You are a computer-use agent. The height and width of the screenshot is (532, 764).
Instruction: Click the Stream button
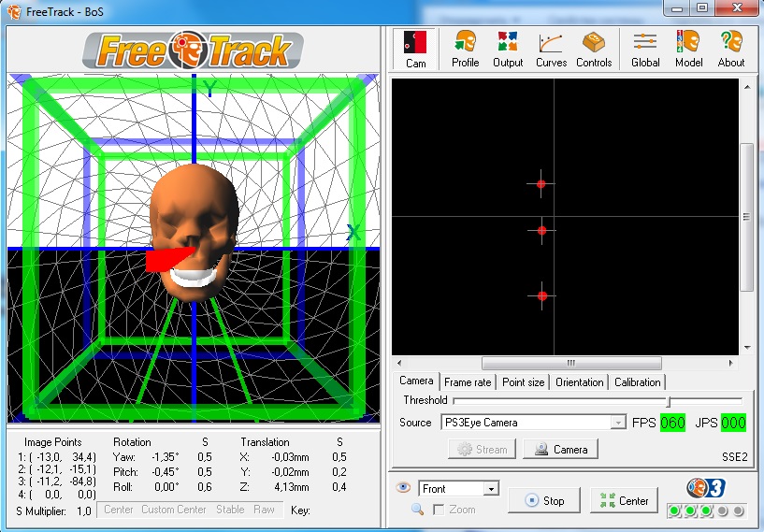tap(483, 449)
